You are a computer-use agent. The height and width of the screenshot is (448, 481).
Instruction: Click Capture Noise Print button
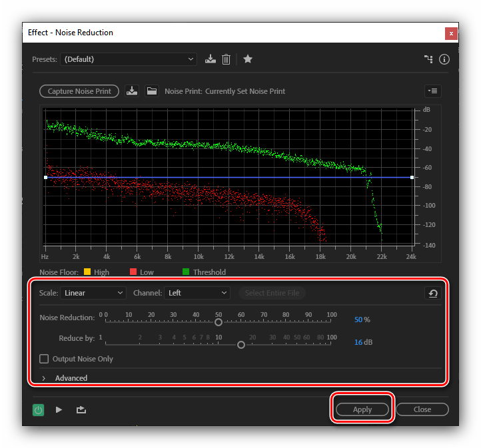[x=79, y=91]
